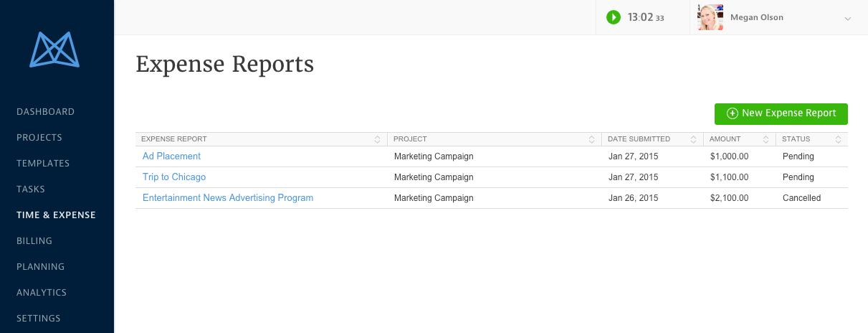Go to Dashboard in the sidebar
Screen dimensions: 868x333
[x=45, y=112]
